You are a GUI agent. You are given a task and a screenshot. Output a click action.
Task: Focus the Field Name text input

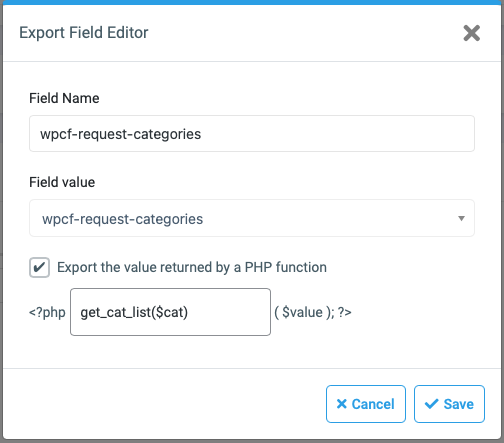point(252,134)
